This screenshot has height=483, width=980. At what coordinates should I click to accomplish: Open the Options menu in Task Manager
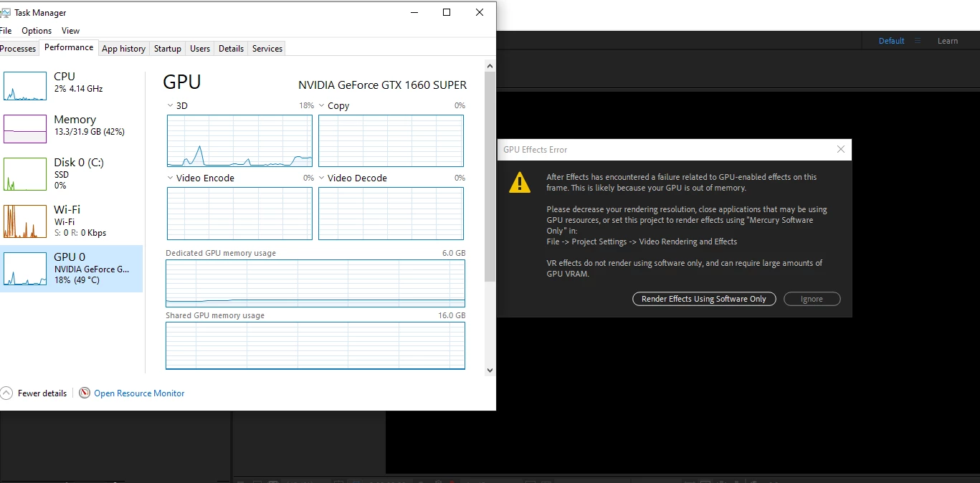click(x=37, y=31)
